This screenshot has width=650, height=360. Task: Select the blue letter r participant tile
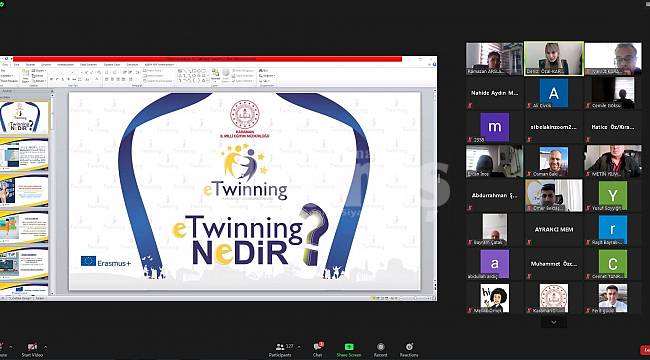[x=613, y=229]
